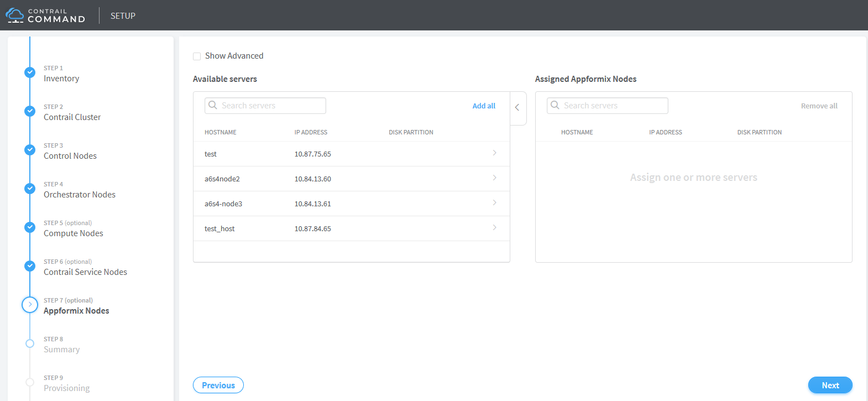Jump to Contrail Service Nodes step
Viewport: 868px width, 401px height.
[86, 272]
